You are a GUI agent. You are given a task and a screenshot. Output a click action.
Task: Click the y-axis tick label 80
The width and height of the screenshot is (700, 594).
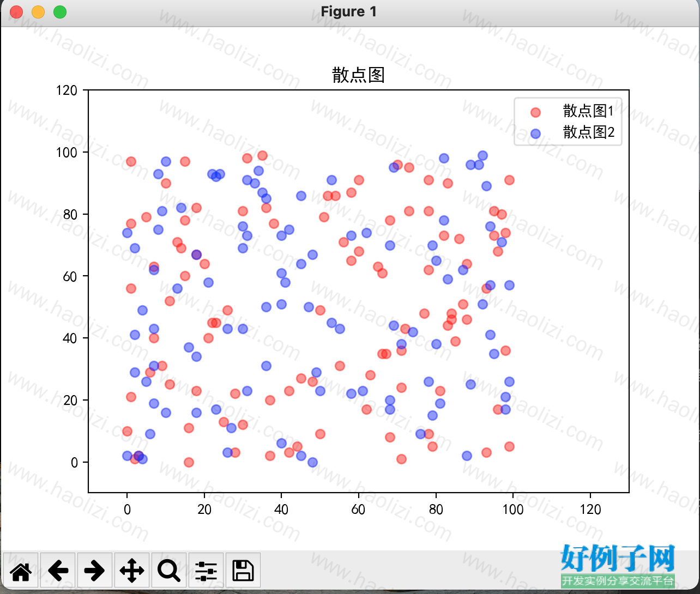pyautogui.click(x=70, y=214)
